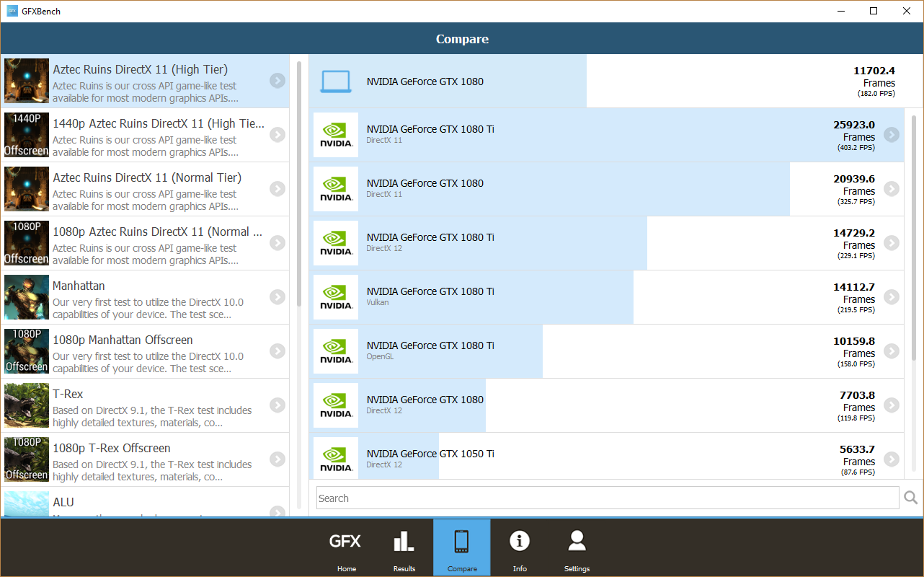Screen dimensions: 924x577
Task: Switch to the Results tab
Action: [x=404, y=548]
